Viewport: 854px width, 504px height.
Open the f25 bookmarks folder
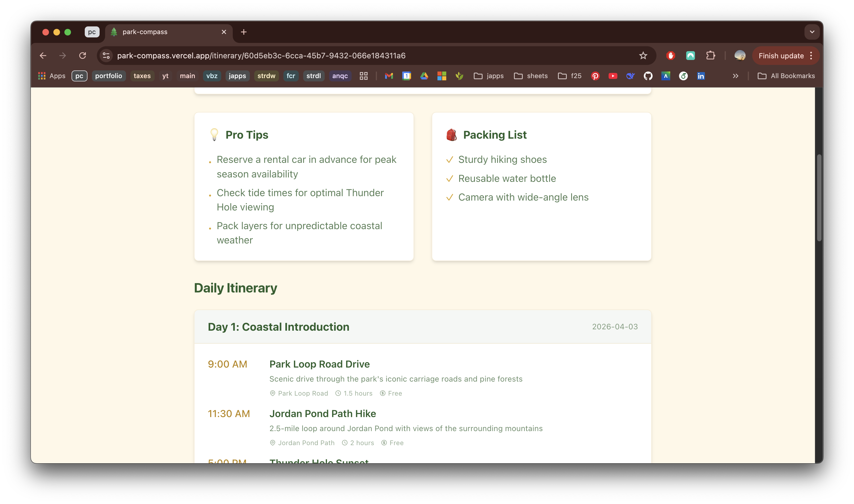point(570,76)
